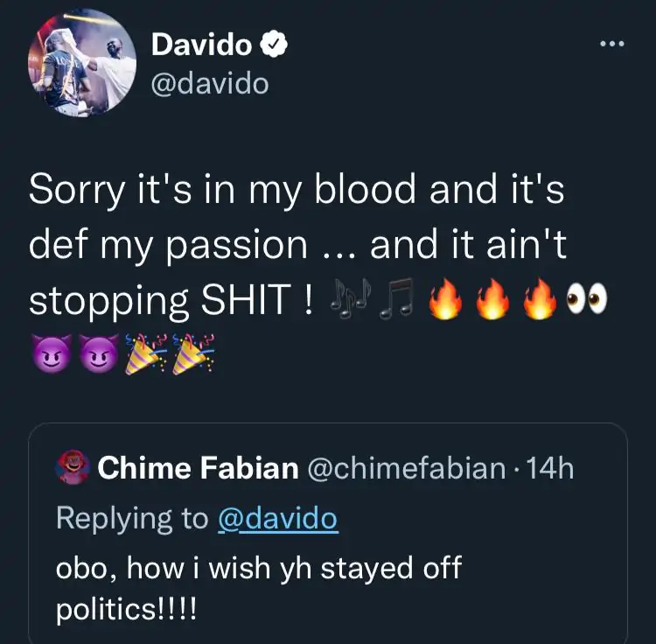This screenshot has width=656, height=644.
Task: Click the eyes emoji
Action: 585,302
